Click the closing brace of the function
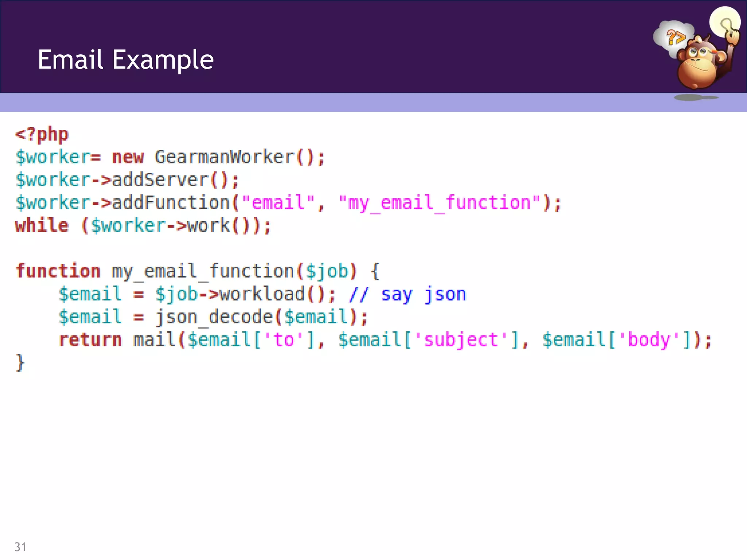Screen dimensions: 747x560 [x=20, y=363]
